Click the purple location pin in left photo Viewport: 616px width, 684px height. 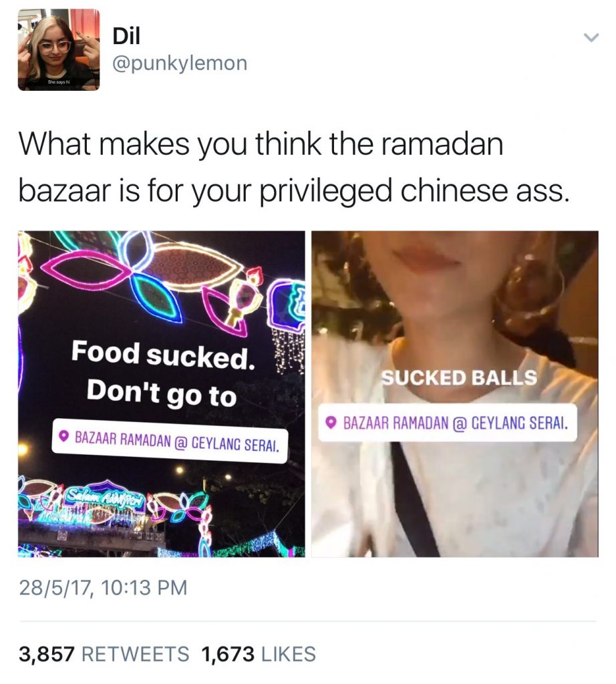click(x=65, y=436)
